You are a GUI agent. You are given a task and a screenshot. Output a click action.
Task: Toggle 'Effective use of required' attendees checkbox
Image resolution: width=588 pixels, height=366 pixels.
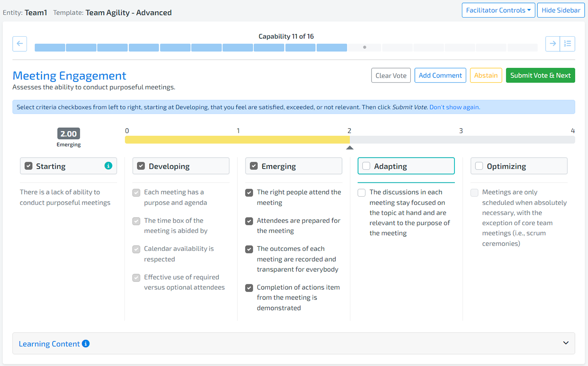[x=136, y=278]
